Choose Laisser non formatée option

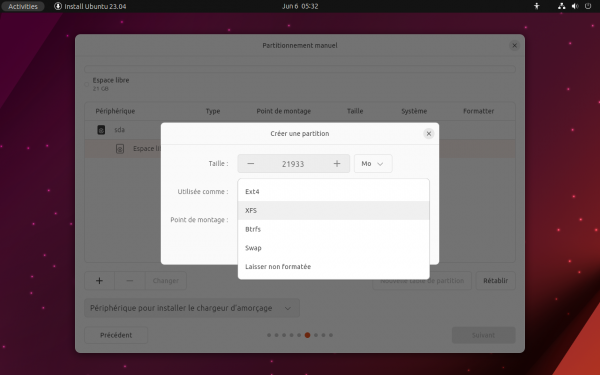pos(333,267)
